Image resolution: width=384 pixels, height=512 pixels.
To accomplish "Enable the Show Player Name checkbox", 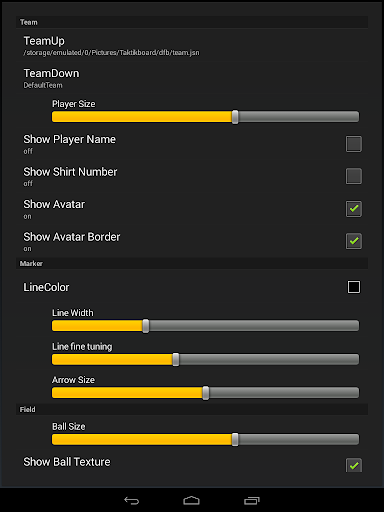I will (354, 144).
